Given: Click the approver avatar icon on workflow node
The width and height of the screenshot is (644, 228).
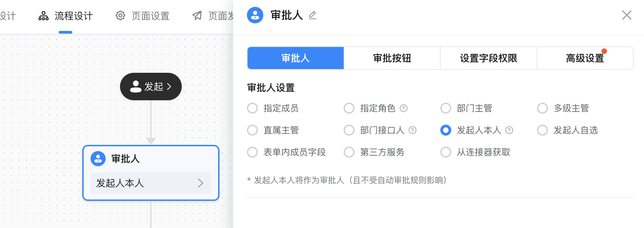Looking at the screenshot, I should [x=98, y=159].
